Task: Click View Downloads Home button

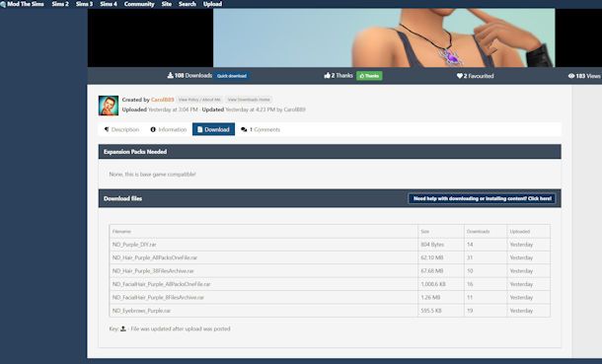Action: [x=249, y=100]
